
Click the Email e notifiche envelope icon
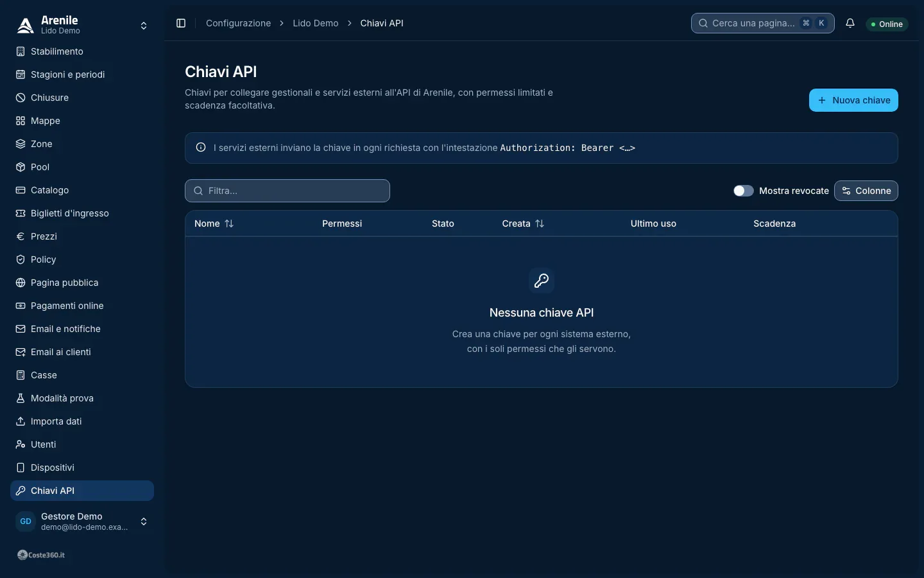(21, 329)
